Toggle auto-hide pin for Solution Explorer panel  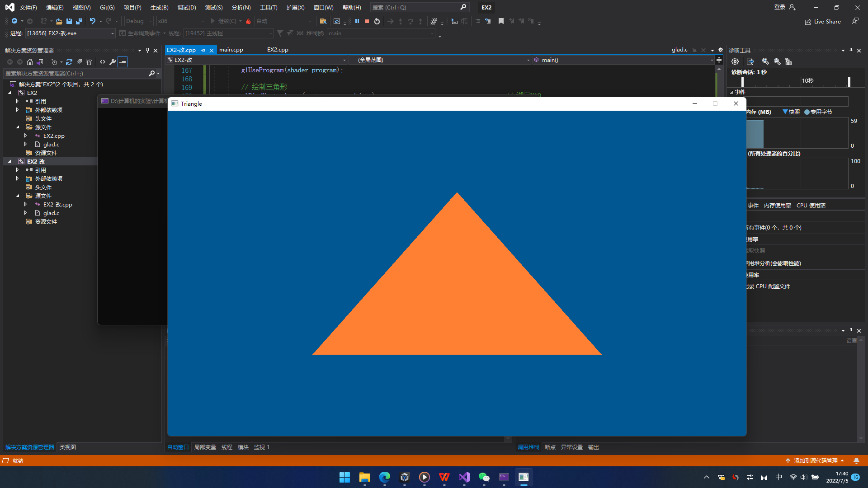(147, 50)
